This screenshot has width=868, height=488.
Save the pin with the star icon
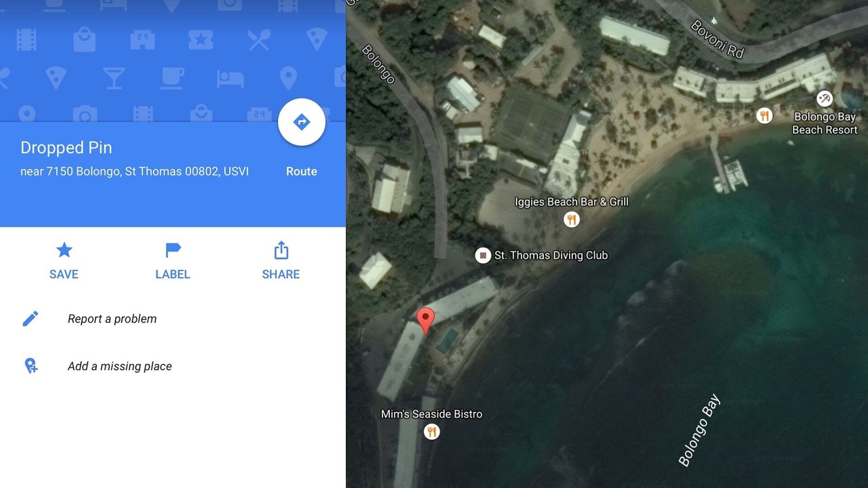64,251
